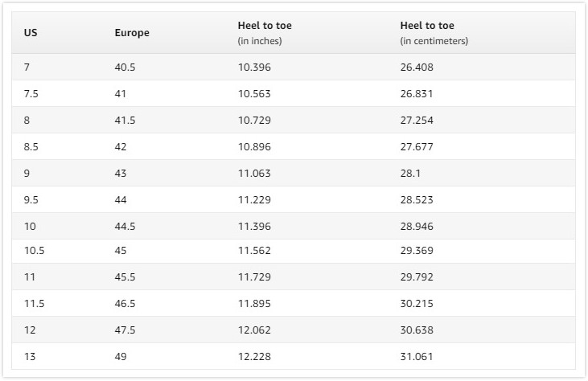Pick the Europe size 44 cell
Viewport: 588px width, 381px height.
(x=121, y=199)
